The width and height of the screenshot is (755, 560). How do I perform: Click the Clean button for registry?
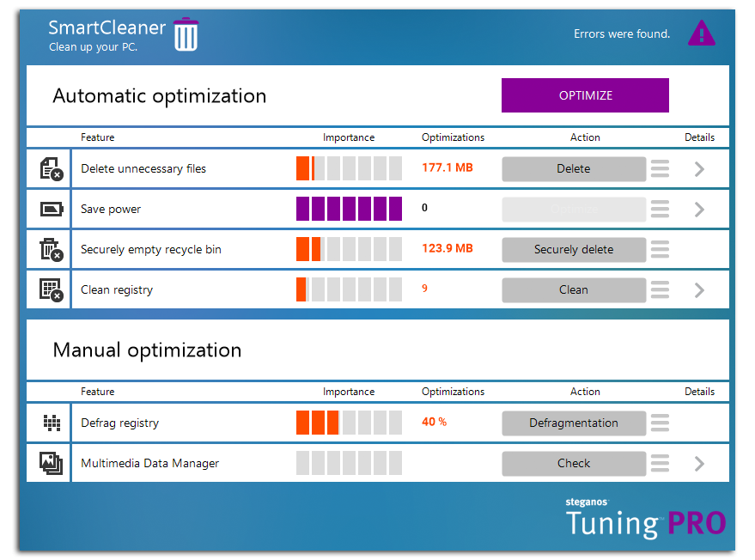coord(574,289)
